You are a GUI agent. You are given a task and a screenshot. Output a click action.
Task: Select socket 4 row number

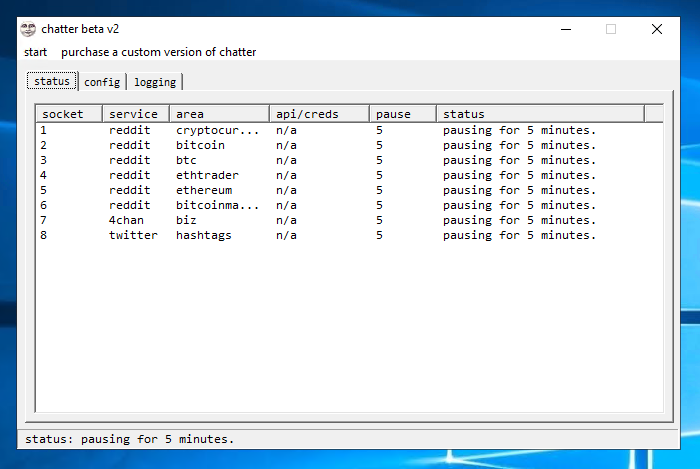tap(43, 175)
